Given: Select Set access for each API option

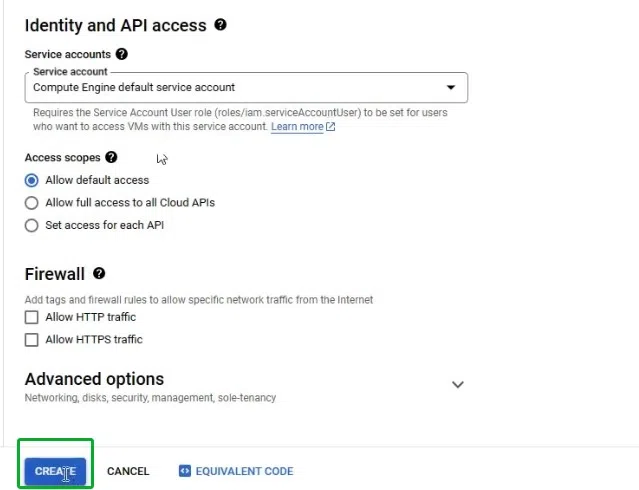Looking at the screenshot, I should [x=32, y=225].
